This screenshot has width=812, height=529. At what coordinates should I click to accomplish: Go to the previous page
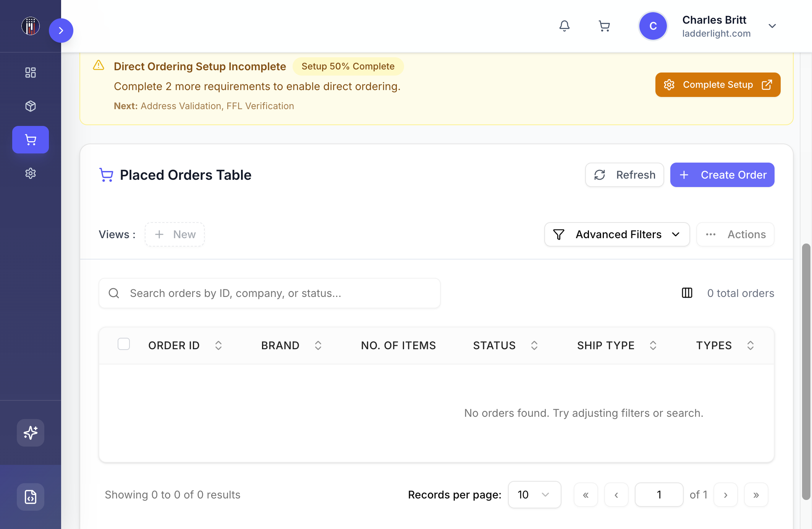[x=616, y=495]
